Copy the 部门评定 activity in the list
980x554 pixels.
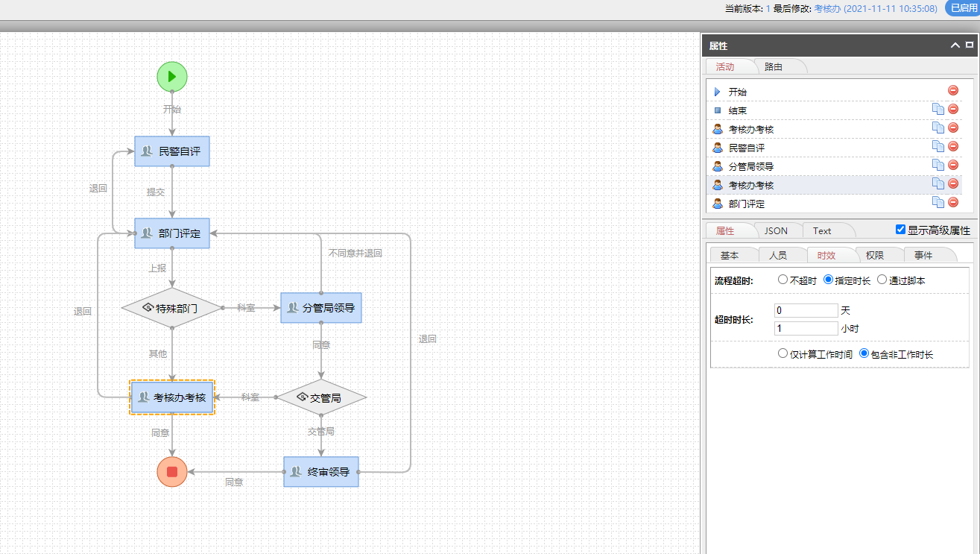tap(938, 202)
